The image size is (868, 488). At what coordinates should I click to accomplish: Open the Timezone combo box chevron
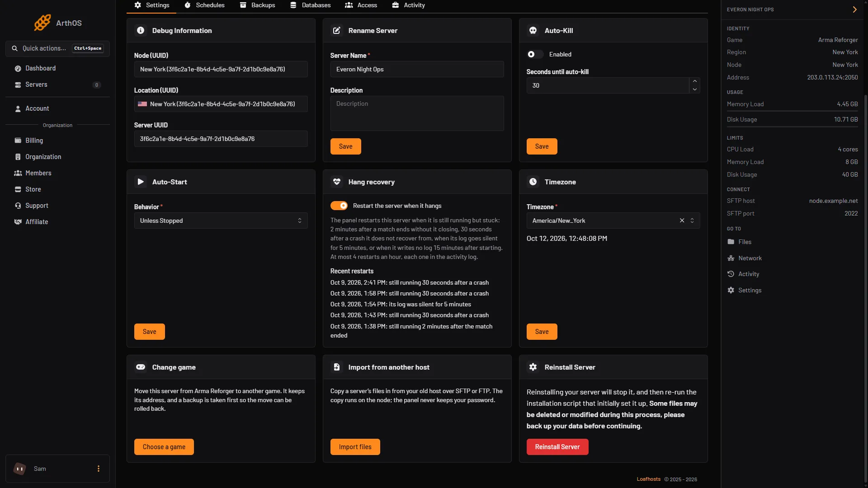pos(692,221)
